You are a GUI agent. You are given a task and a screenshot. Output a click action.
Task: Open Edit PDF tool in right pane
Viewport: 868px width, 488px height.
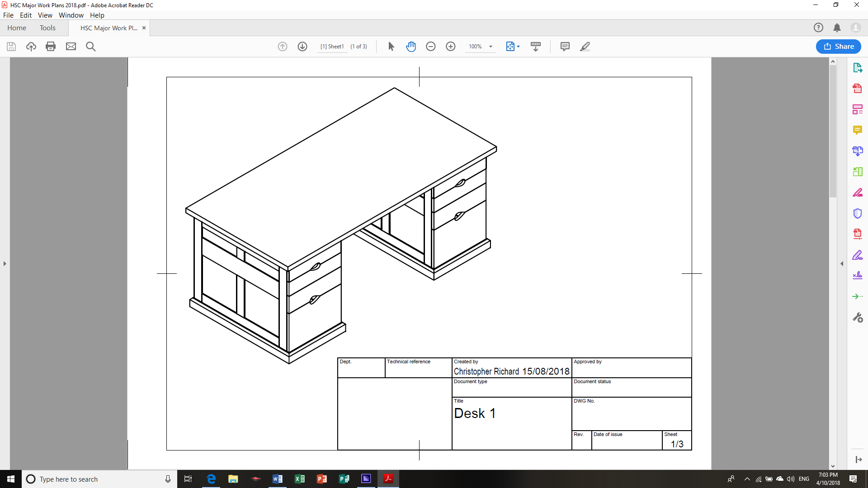(x=858, y=109)
